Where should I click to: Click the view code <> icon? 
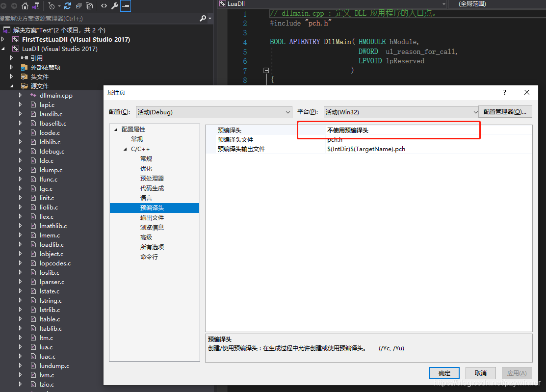pyautogui.click(x=104, y=6)
